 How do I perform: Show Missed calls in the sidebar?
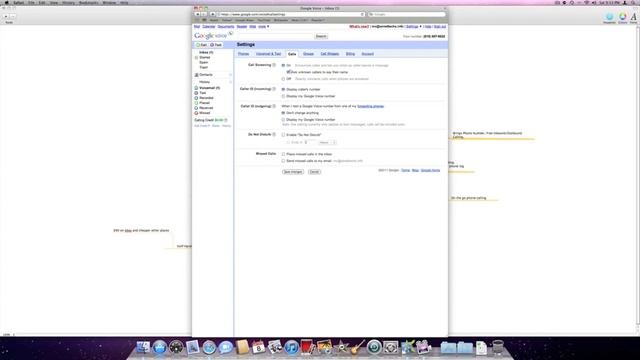(x=204, y=113)
